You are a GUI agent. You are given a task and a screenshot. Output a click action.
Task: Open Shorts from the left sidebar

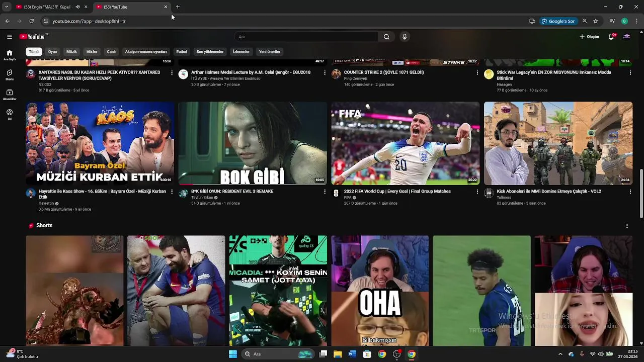click(x=10, y=75)
